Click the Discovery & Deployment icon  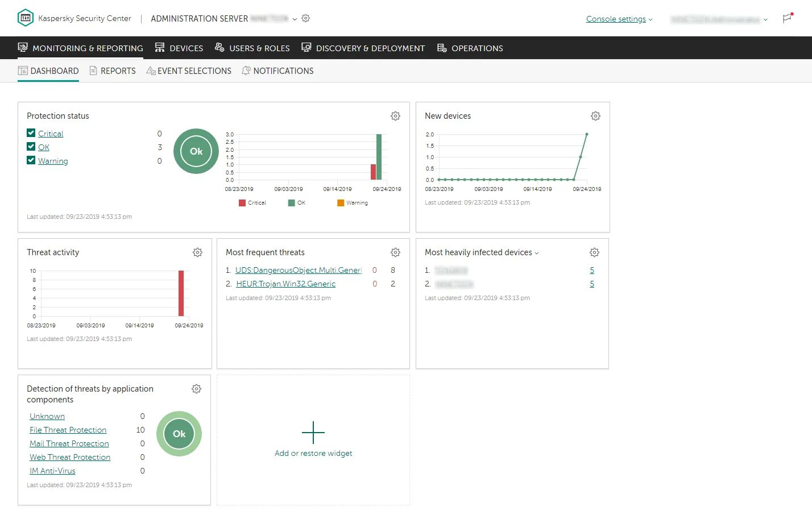pos(306,47)
